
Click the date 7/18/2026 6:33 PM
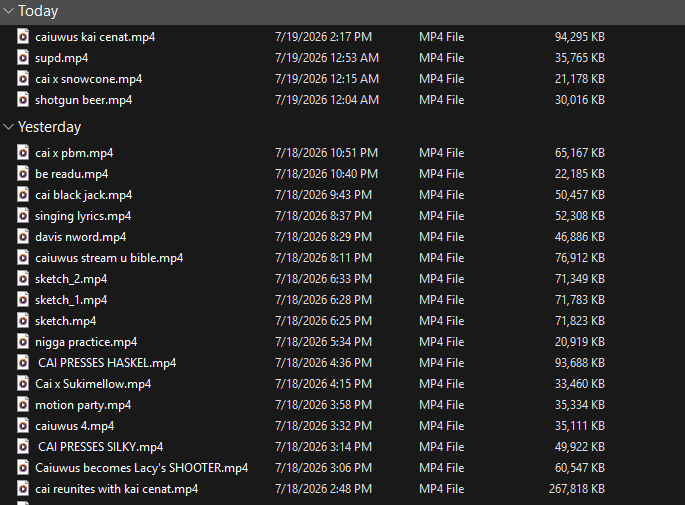pyautogui.click(x=323, y=279)
